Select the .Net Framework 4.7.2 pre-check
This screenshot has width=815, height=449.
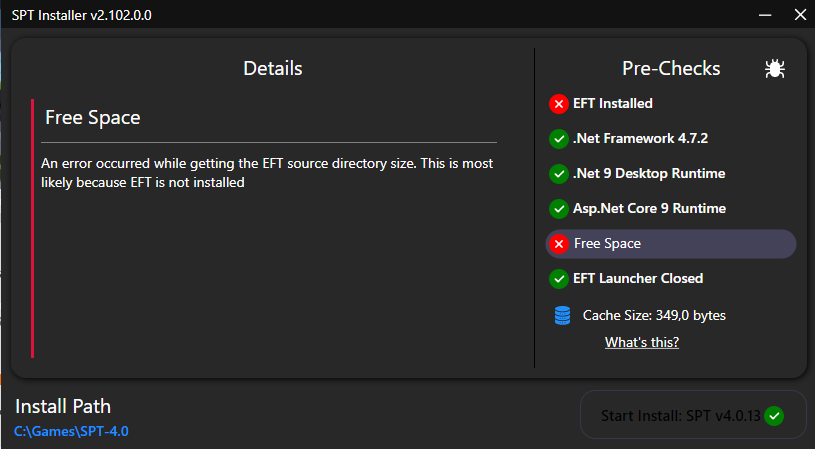(671, 139)
